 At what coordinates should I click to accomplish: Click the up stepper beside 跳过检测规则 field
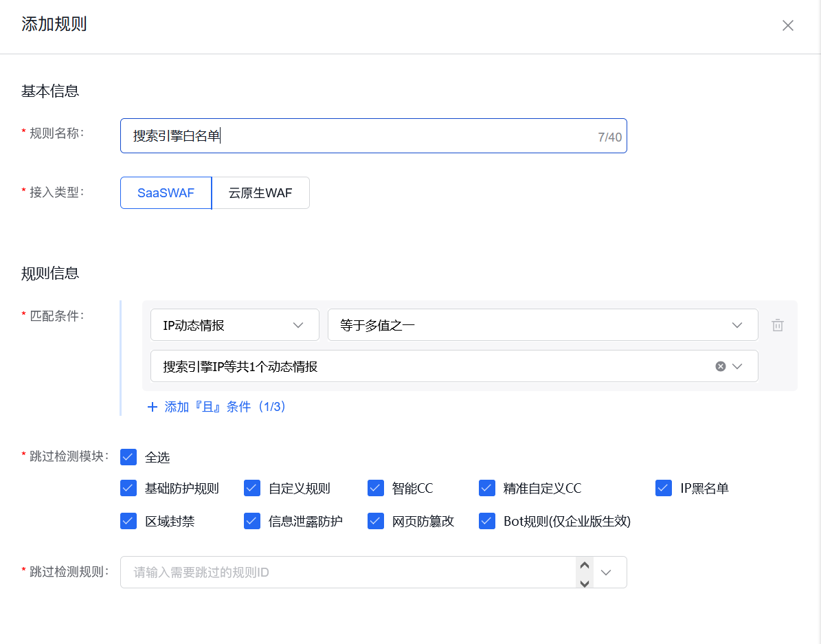point(584,565)
